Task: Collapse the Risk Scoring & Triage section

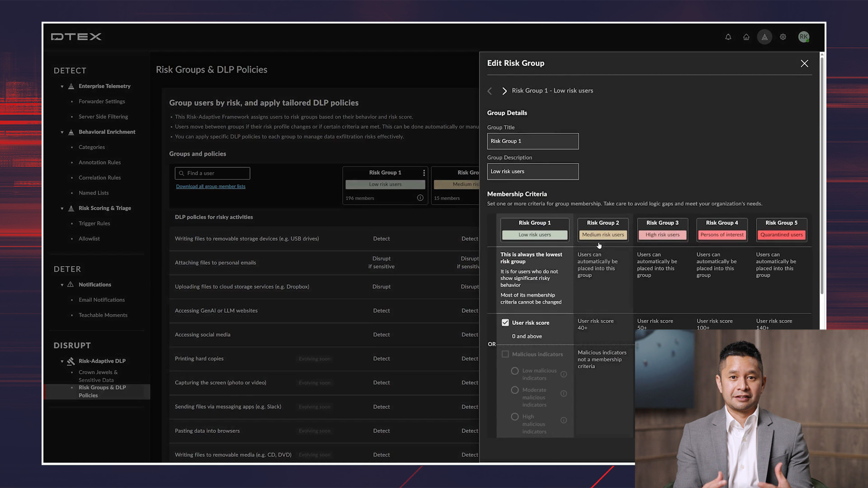Action: (62, 208)
